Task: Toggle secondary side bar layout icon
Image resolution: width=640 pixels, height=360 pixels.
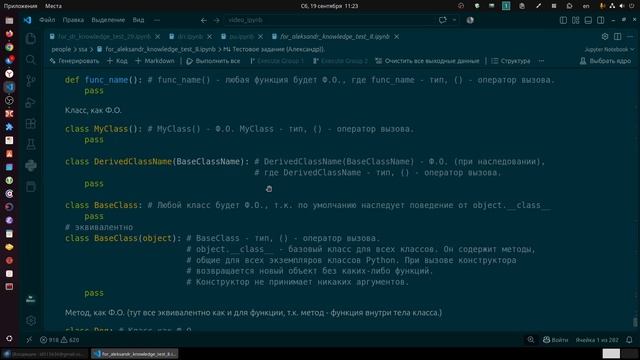Action: pyautogui.click(x=600, y=20)
